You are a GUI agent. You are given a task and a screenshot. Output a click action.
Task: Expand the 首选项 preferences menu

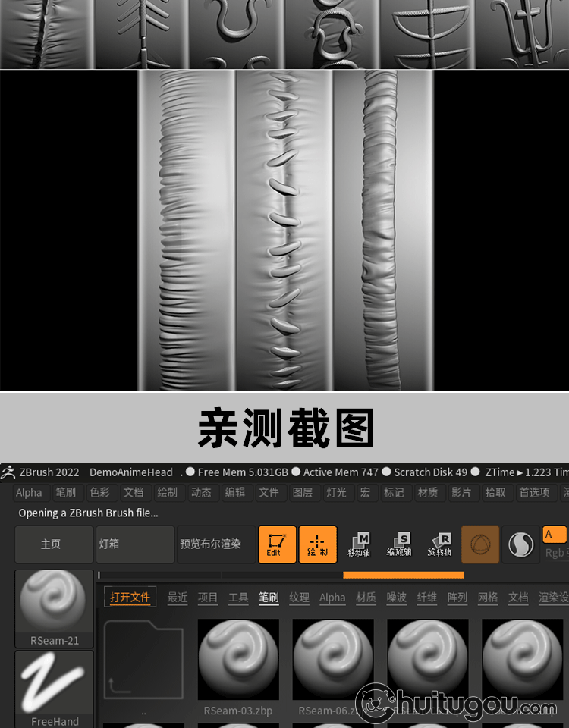coord(535,493)
